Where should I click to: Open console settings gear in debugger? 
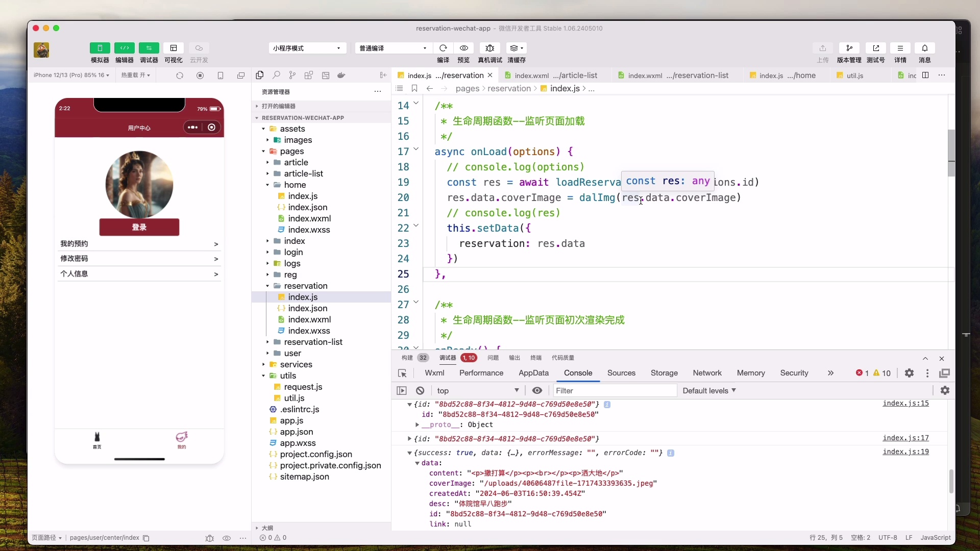pos(946,390)
